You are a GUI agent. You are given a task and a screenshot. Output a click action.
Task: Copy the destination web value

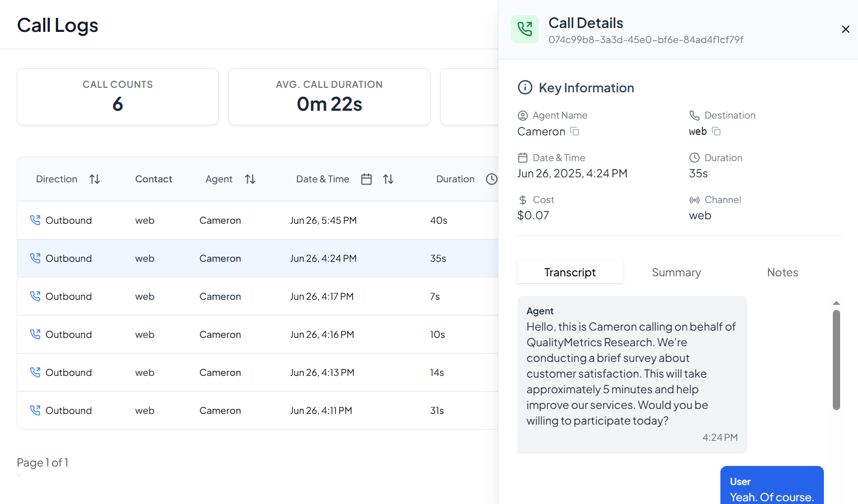(x=716, y=131)
